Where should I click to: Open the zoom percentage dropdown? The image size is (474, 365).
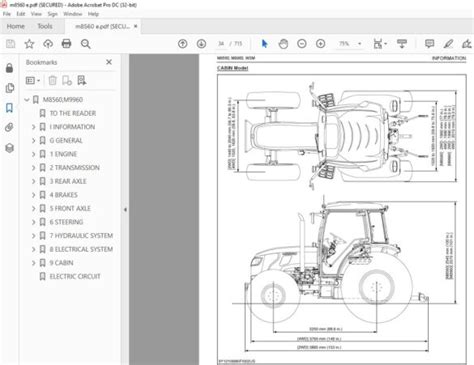pos(359,44)
